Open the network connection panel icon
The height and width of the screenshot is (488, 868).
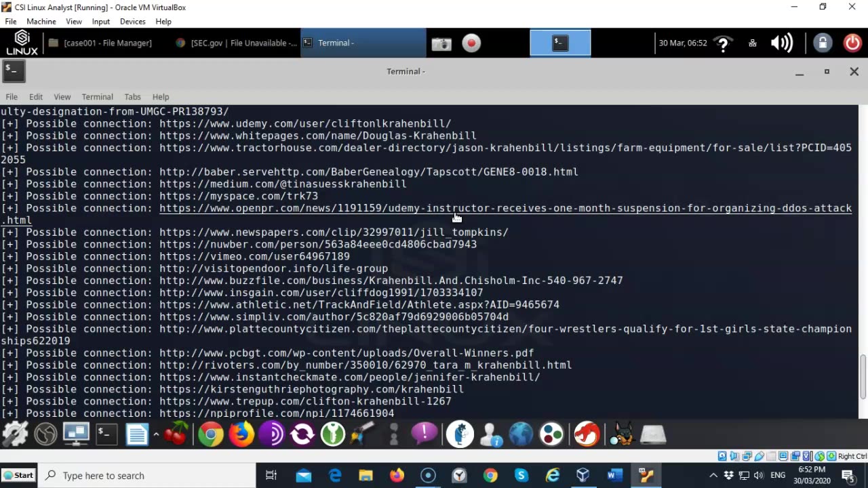(753, 43)
